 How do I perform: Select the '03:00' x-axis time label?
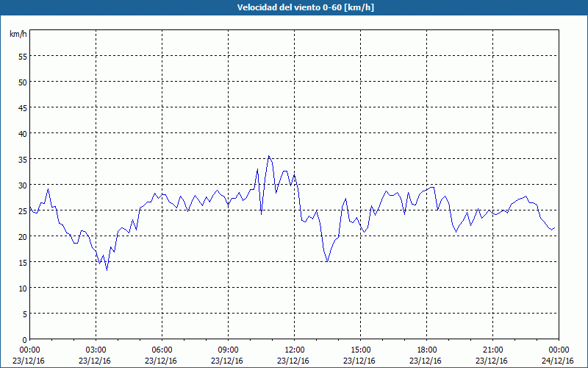96,350
